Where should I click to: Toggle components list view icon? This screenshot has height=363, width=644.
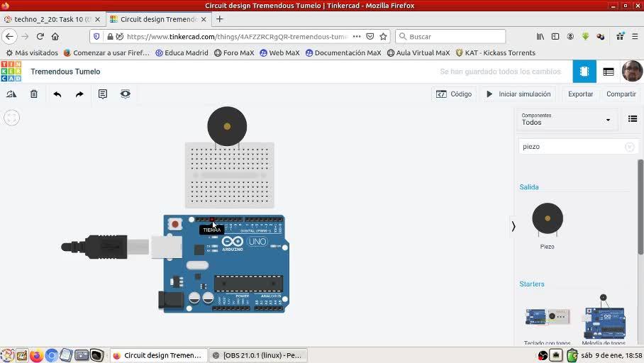pyautogui.click(x=633, y=119)
